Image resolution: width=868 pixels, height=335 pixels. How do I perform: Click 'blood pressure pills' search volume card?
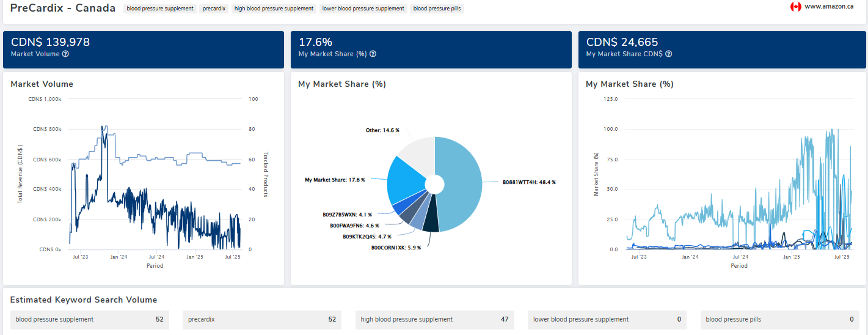[x=780, y=319]
